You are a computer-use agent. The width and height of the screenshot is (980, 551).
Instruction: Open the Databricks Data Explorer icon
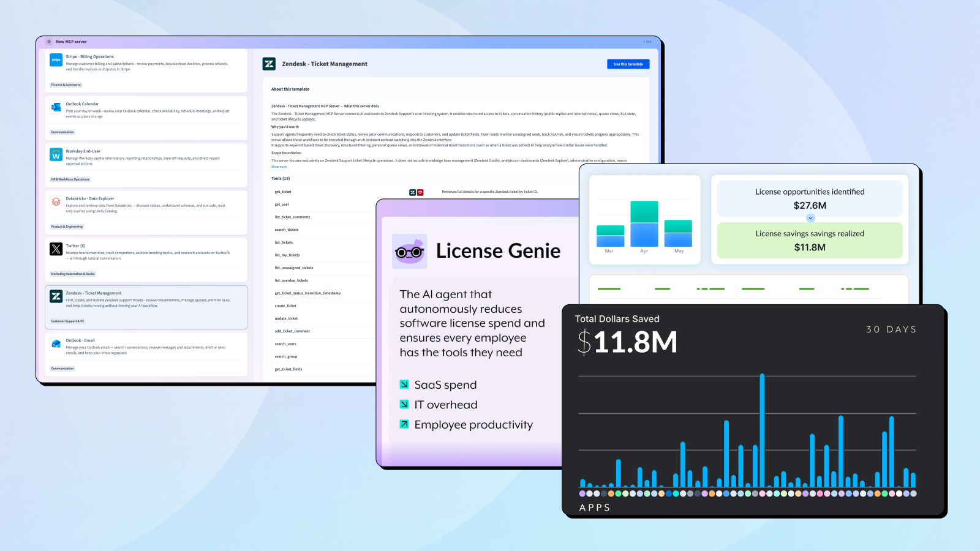click(56, 202)
